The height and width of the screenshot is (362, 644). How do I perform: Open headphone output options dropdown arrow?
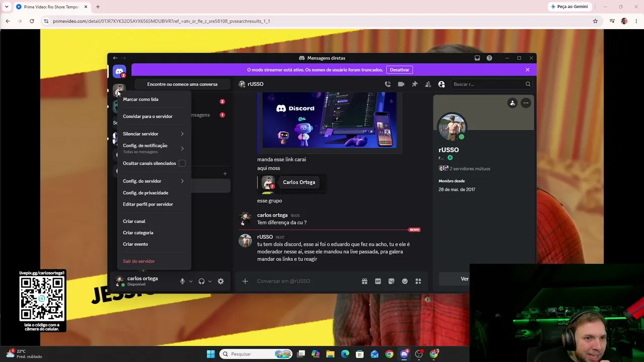click(210, 282)
